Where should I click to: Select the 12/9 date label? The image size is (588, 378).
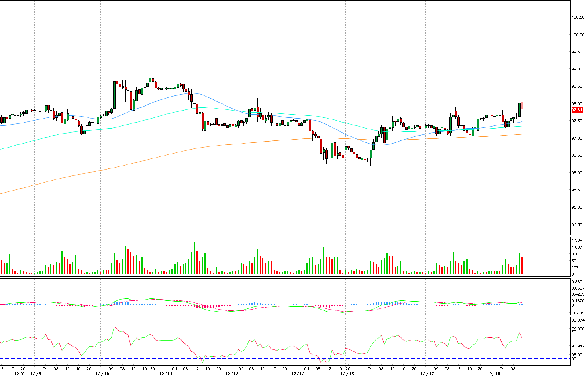36,374
